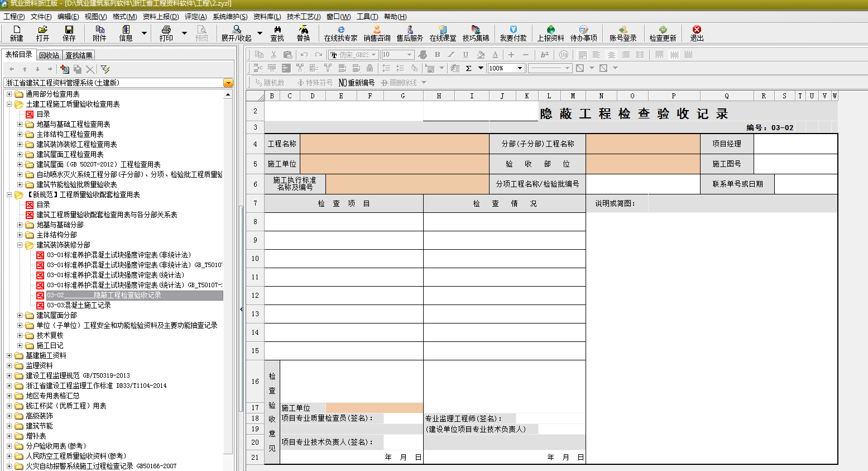868x471 pixels.
Task: Click the 退出 (Exit) red icon
Action: coord(697,33)
